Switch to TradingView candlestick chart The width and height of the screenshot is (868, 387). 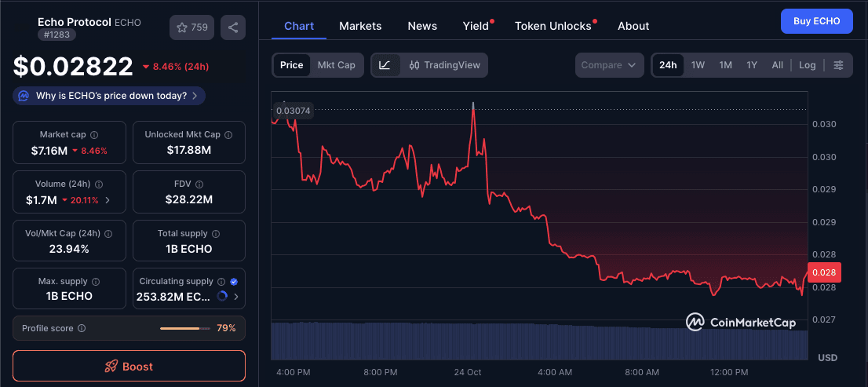pos(444,65)
